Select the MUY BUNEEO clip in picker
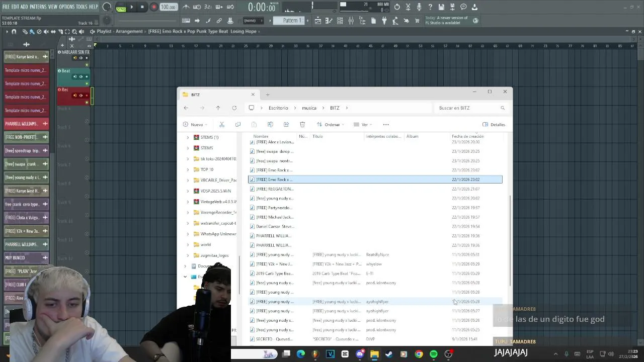 pyautogui.click(x=26, y=257)
